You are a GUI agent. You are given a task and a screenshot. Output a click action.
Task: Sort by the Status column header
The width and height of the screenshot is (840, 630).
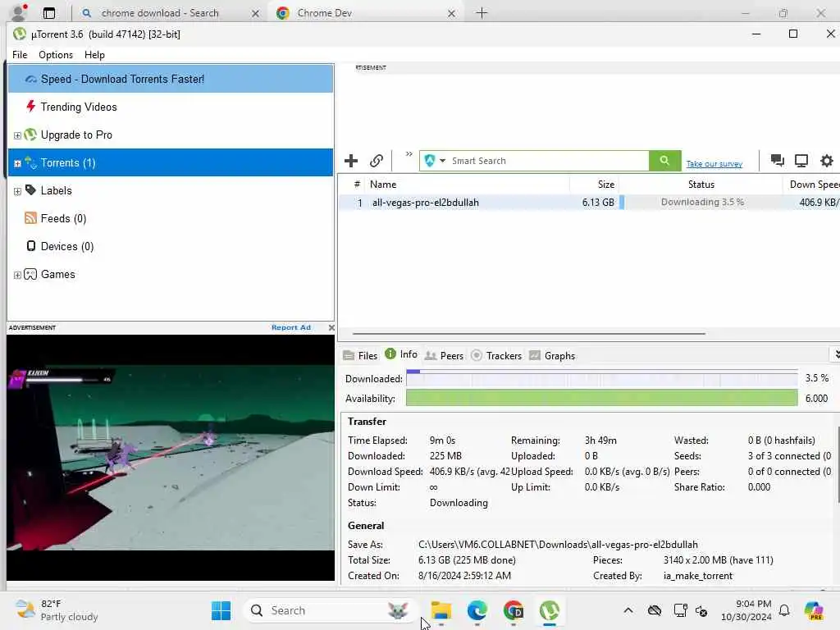click(701, 185)
